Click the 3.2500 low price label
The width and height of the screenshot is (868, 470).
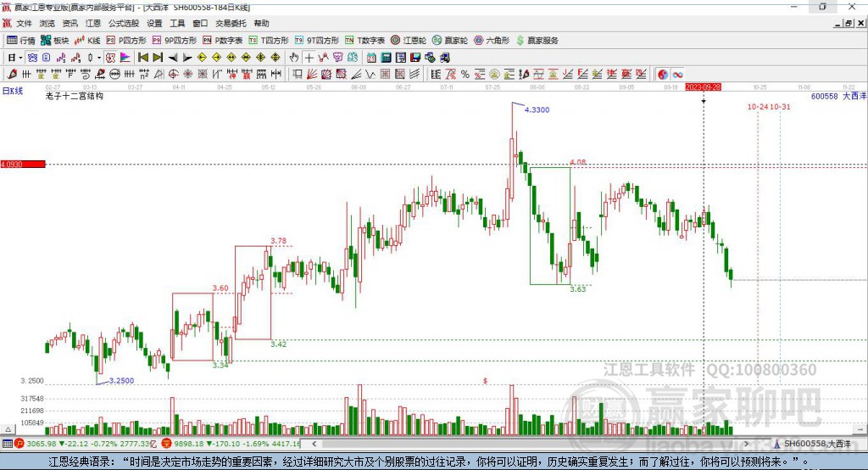coord(121,381)
